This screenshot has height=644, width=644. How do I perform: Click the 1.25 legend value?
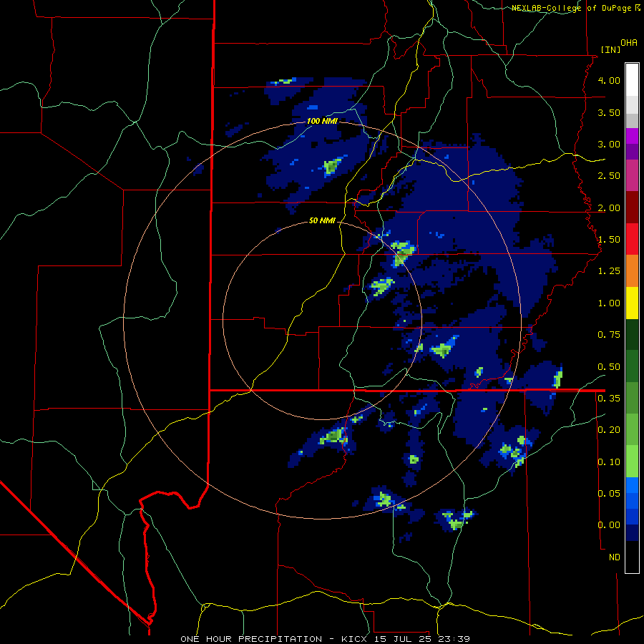[x=609, y=271]
